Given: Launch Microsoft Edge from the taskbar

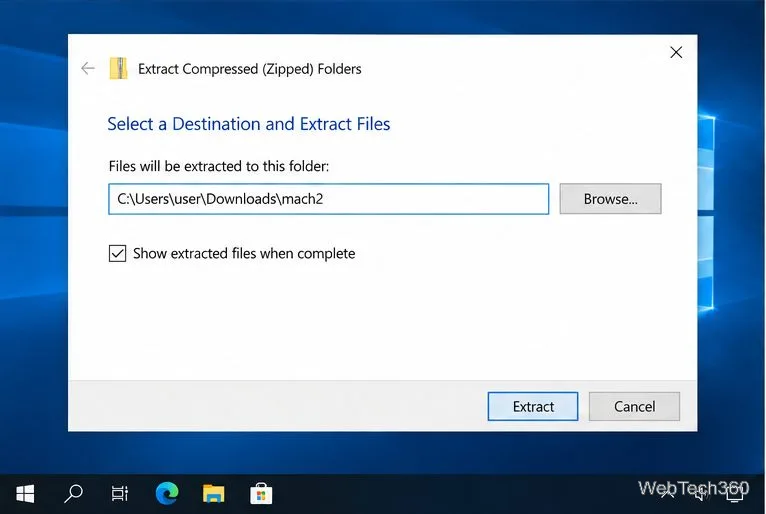Looking at the screenshot, I should click(167, 493).
